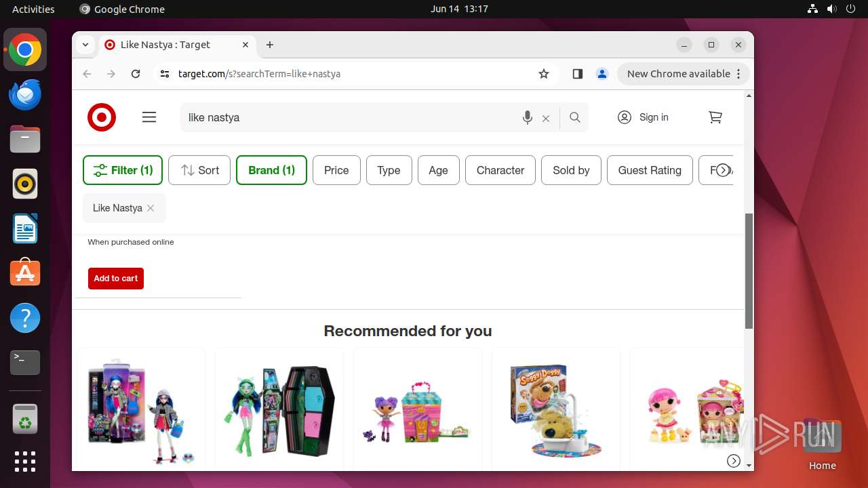Open the purple-haired doll playhouse thumbnail

click(x=418, y=411)
